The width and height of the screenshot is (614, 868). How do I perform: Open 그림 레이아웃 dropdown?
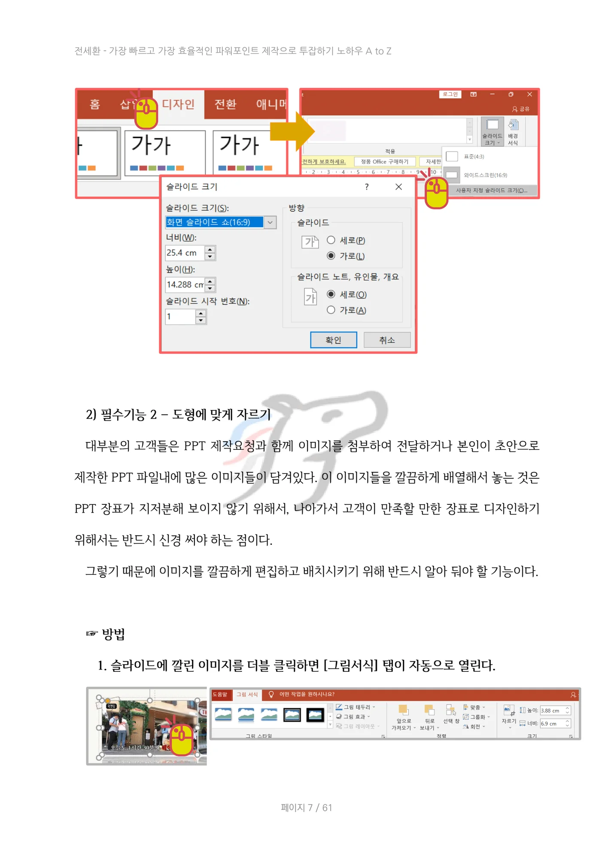pos(358,726)
